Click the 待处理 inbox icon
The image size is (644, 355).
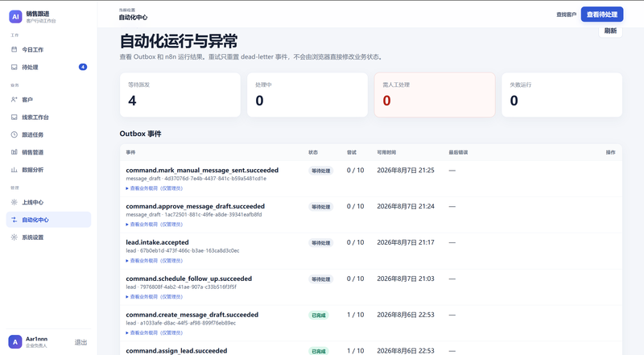[x=14, y=67]
